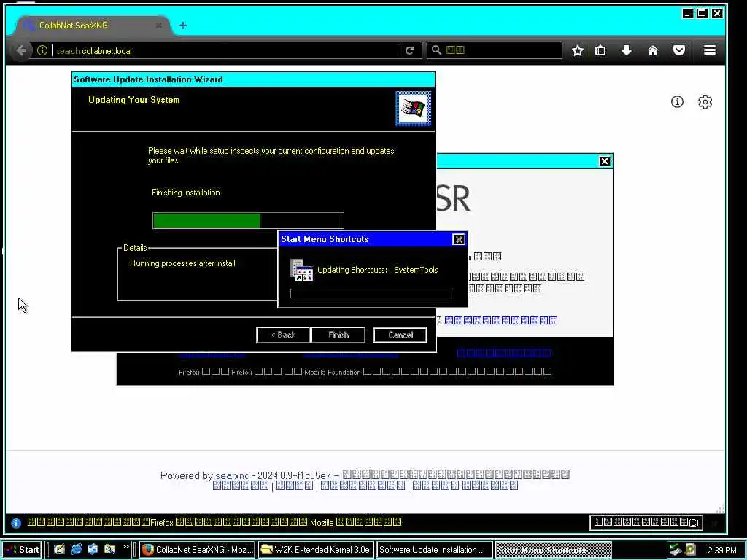
Task: Open the Pocket icon in the toolbar
Action: click(x=679, y=50)
